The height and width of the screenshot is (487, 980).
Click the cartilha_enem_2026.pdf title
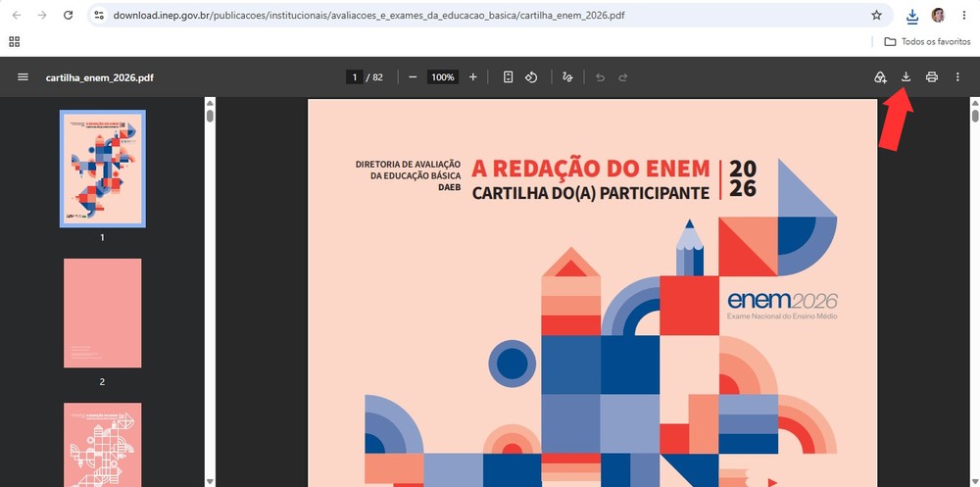tap(99, 77)
